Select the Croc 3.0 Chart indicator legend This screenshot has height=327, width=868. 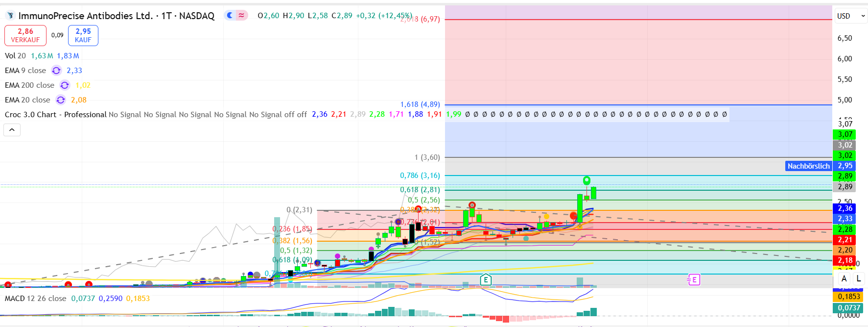point(55,115)
